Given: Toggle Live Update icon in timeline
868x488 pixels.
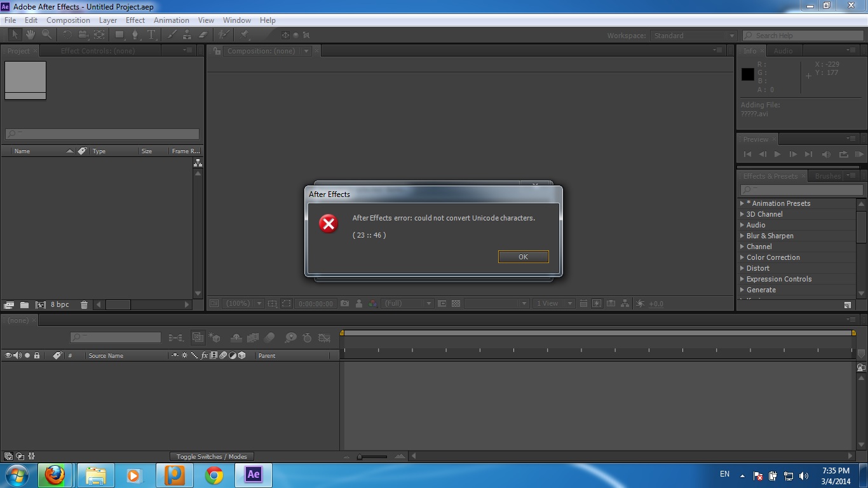Looking at the screenshot, I should pos(198,337).
